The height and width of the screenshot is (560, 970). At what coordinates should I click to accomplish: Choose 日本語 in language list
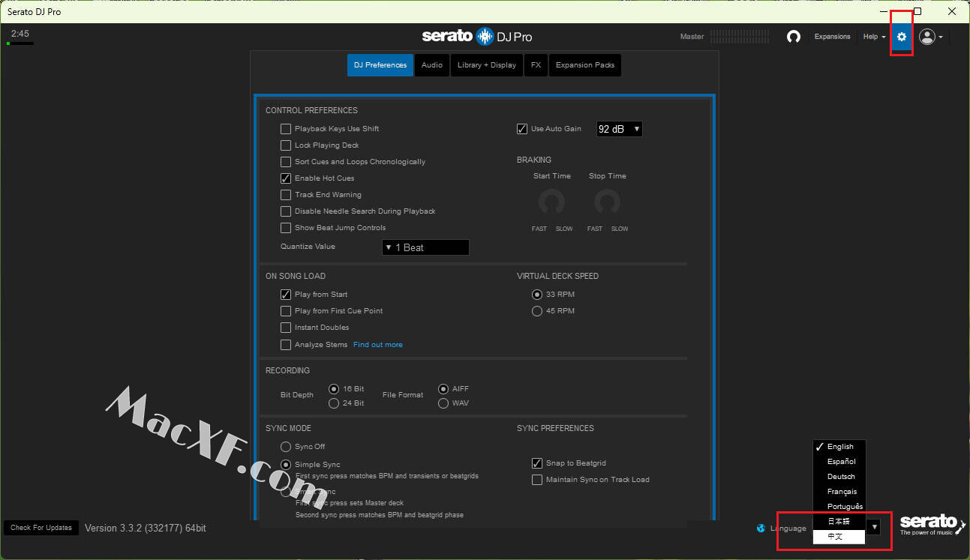click(839, 522)
